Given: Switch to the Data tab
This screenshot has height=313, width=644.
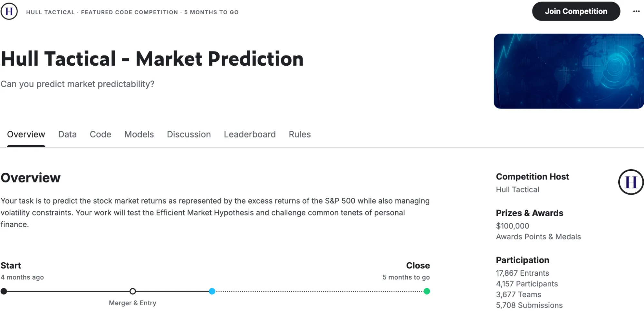Looking at the screenshot, I should click(x=67, y=134).
